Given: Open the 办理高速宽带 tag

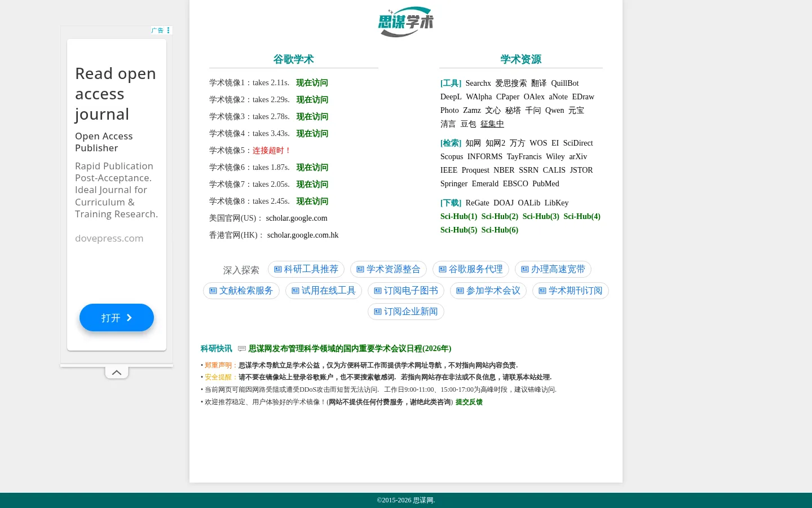Looking at the screenshot, I should pos(553,269).
